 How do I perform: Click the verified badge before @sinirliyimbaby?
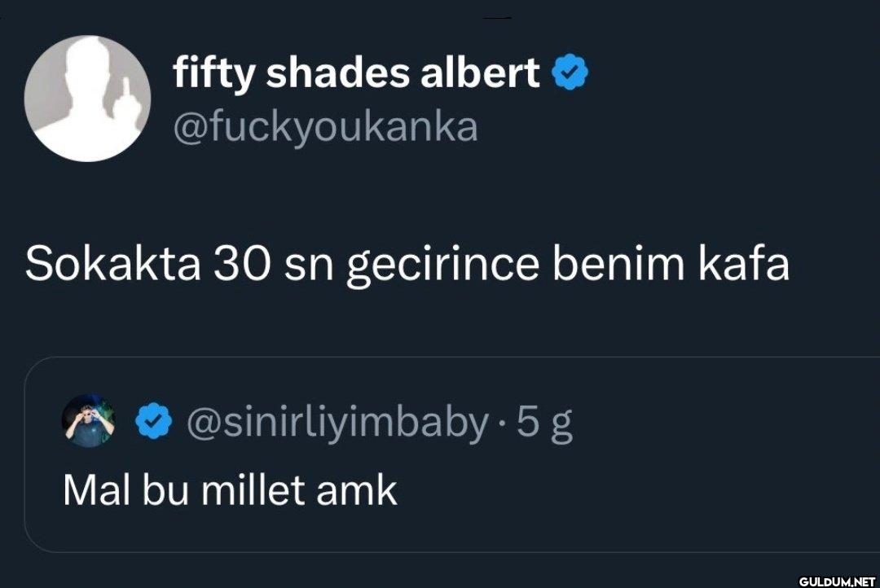point(152,421)
